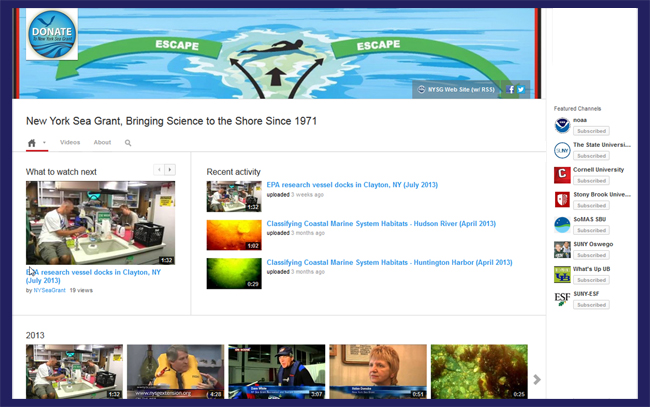This screenshot has width=650, height=407.
Task: Toggle the Subscribed button for SoMAS SBU
Action: [x=591, y=230]
